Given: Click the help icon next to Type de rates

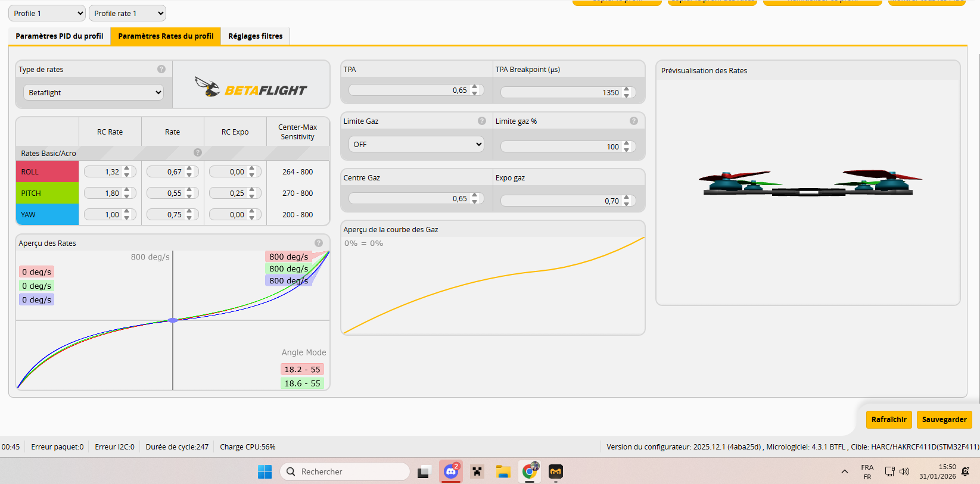Looking at the screenshot, I should click(161, 69).
